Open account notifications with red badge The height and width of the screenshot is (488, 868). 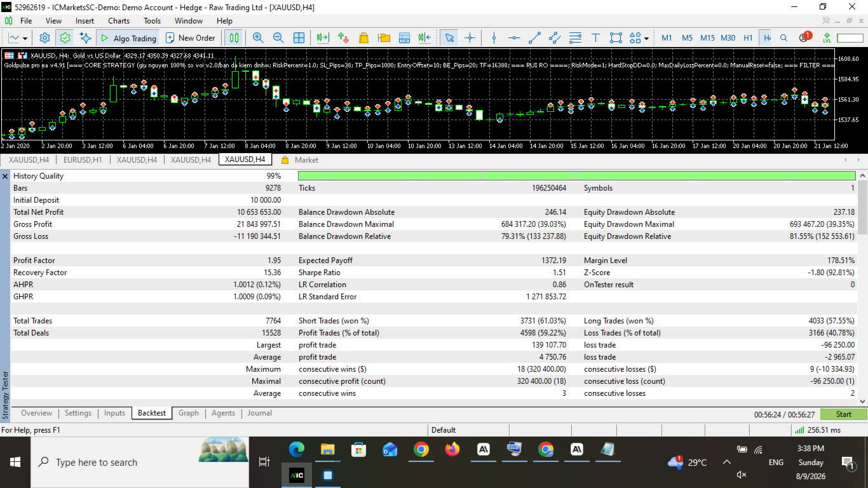(x=804, y=37)
